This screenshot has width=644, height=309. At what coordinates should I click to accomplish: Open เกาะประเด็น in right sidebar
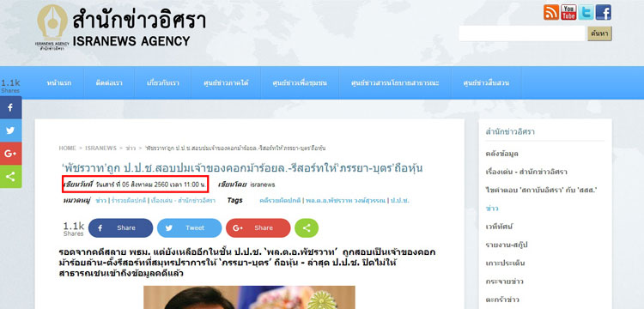tap(505, 263)
